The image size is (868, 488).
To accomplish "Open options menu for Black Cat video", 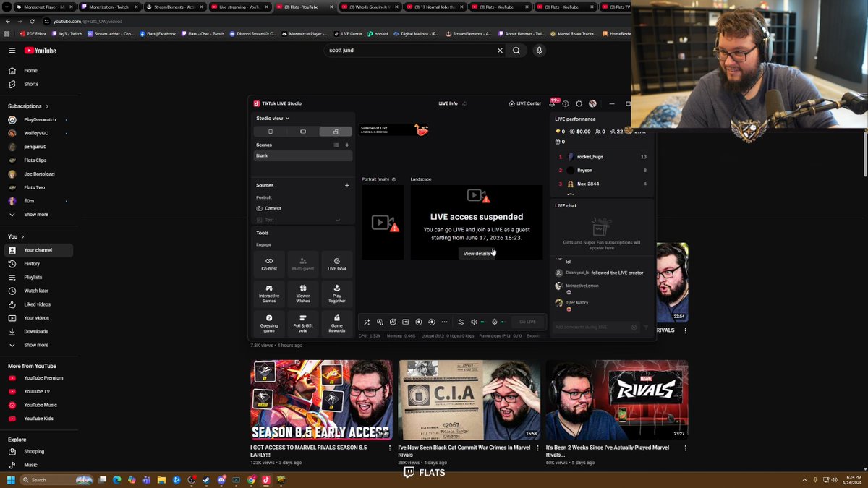I will pos(538,448).
